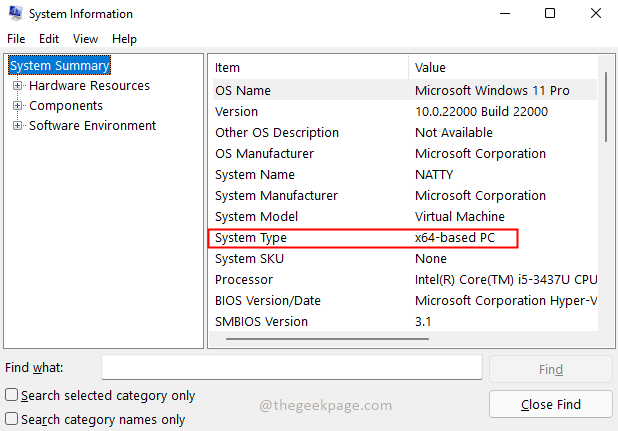
Task: Select the Components tree item
Action: pyautogui.click(x=66, y=106)
